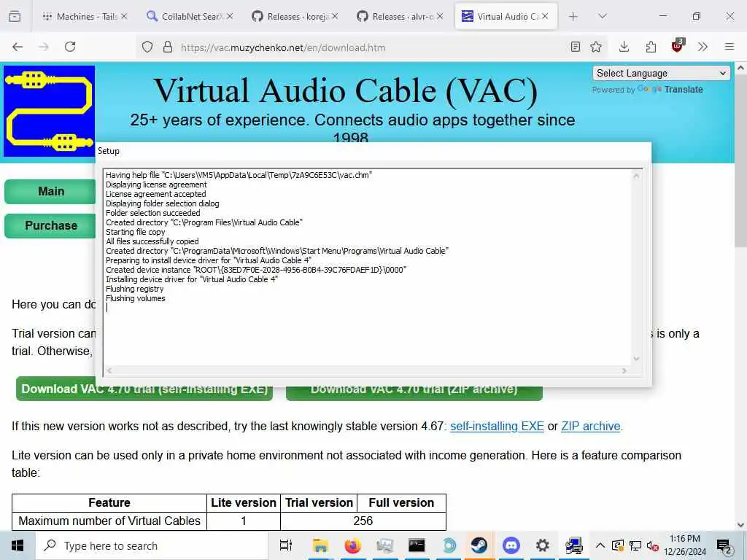747x560 pixels.
Task: Download VAC 4.70 trial ZIP archive
Action: tap(414, 394)
